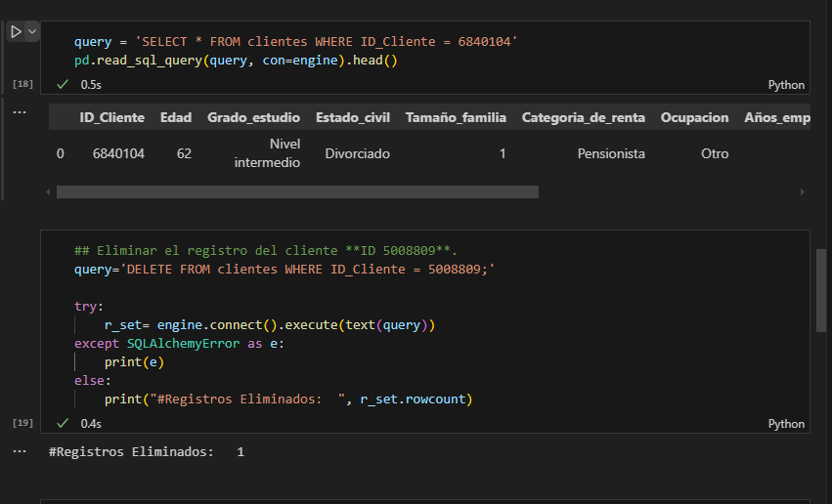
Task: Click row index 0 in table
Action: (60, 153)
